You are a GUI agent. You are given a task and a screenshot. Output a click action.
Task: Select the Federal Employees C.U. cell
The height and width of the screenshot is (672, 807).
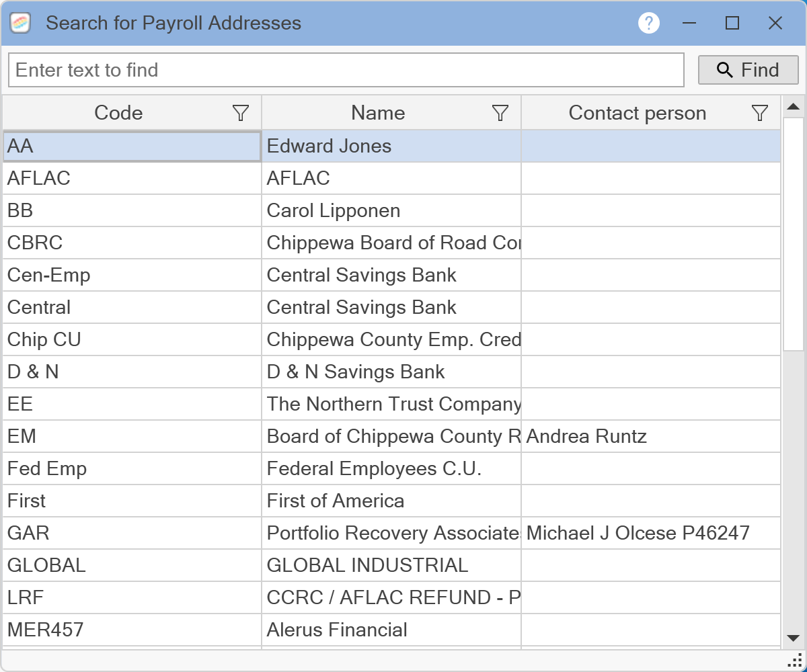(x=391, y=469)
